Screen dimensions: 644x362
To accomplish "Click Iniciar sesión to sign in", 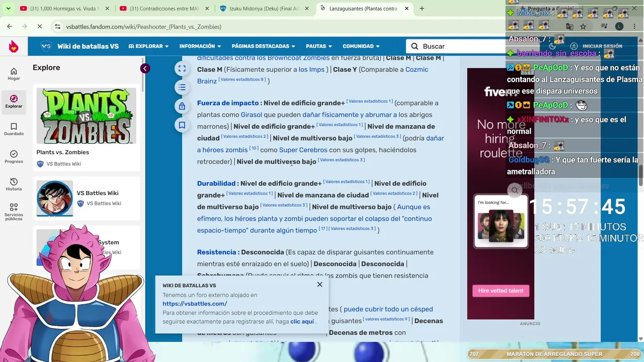I will click(597, 46).
